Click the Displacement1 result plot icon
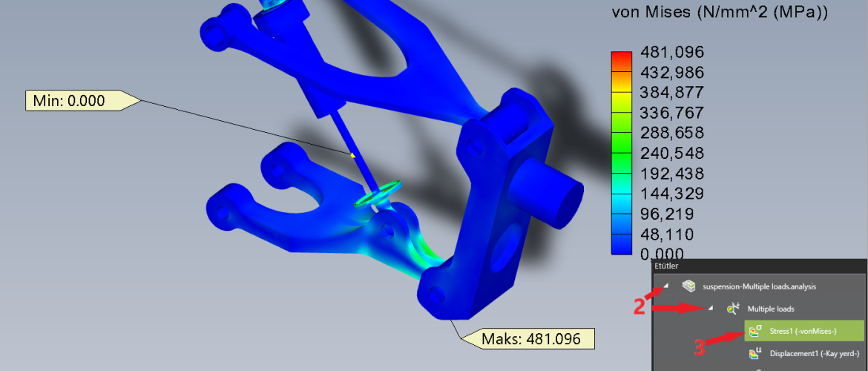The image size is (868, 371). (x=754, y=354)
